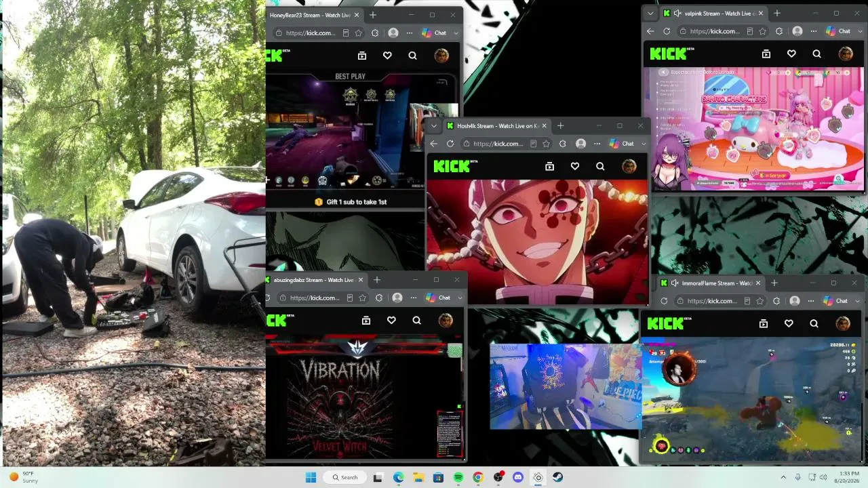Open Discord from the taskbar
Viewport: 868px width, 488px height.
pyautogui.click(x=518, y=477)
